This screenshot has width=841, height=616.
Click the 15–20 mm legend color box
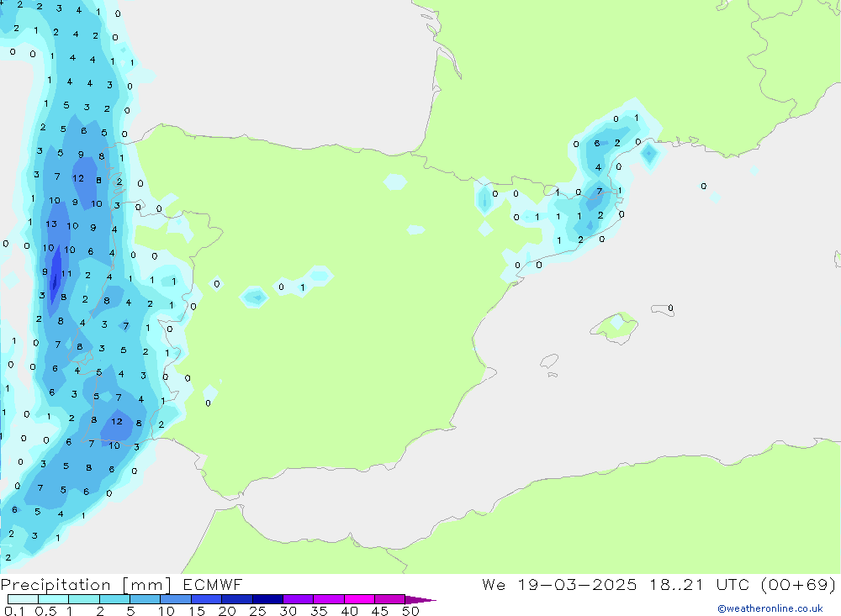pos(207,599)
